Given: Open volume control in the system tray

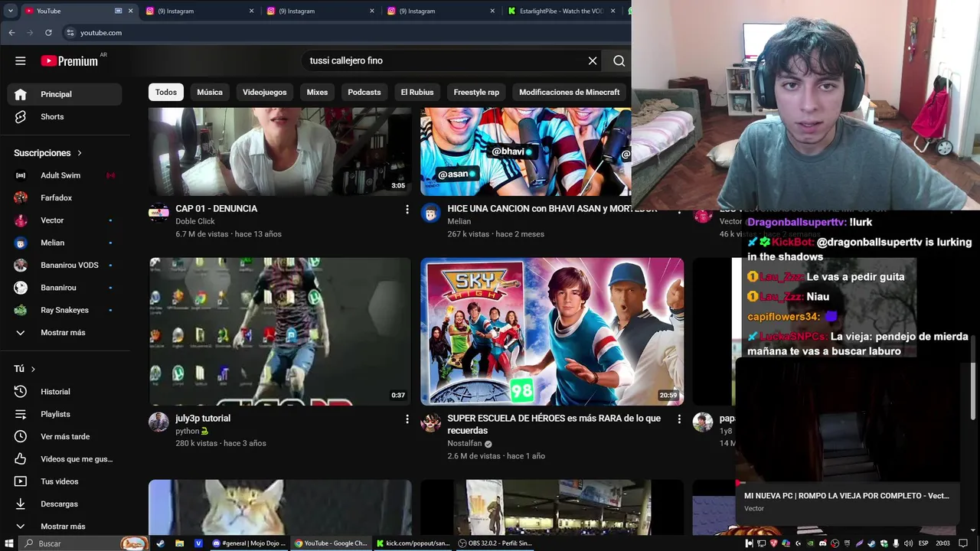Looking at the screenshot, I should (x=908, y=543).
